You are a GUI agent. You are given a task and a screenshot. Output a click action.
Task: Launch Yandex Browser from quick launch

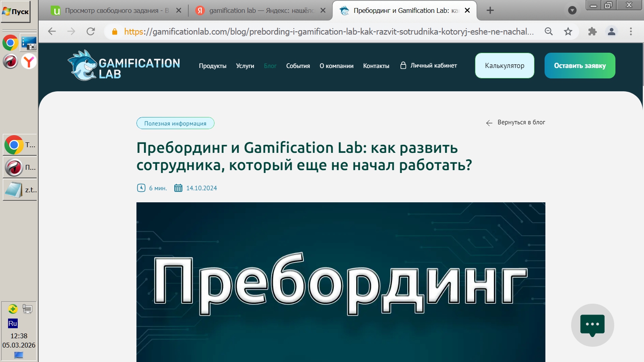29,62
